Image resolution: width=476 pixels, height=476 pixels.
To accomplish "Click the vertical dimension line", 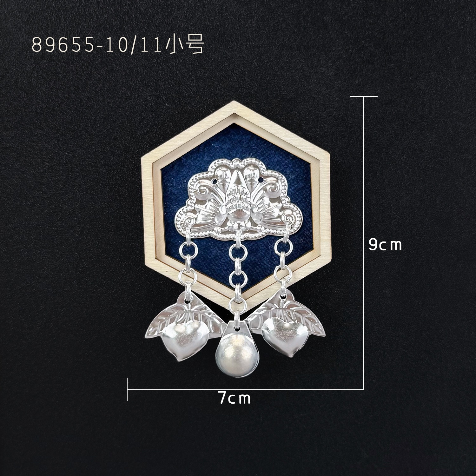I will [364, 242].
